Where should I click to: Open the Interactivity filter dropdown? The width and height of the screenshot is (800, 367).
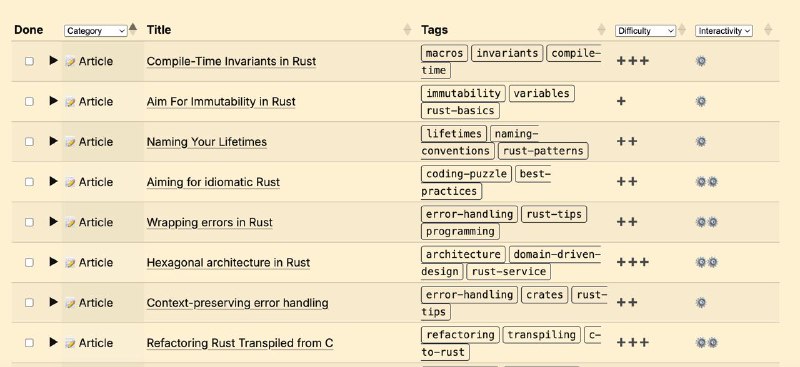[x=723, y=31]
